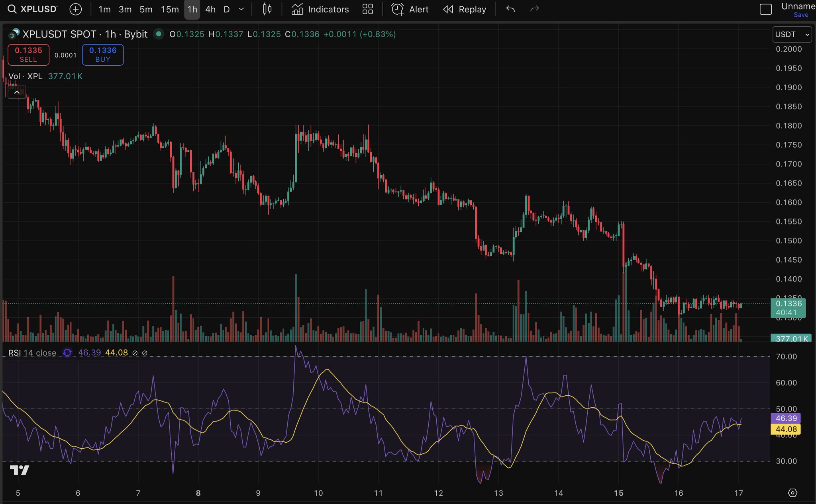This screenshot has height=504, width=816.
Task: Open the candlestick chart style icon
Action: point(267,9)
